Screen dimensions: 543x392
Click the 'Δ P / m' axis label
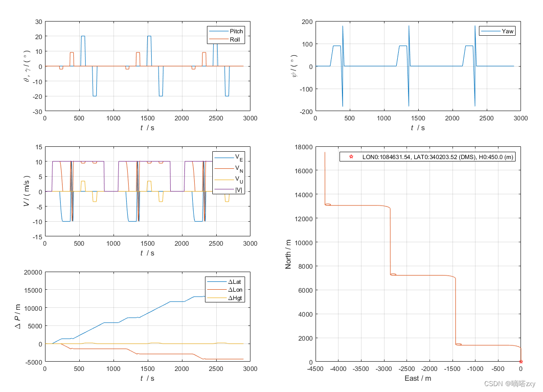[18, 317]
